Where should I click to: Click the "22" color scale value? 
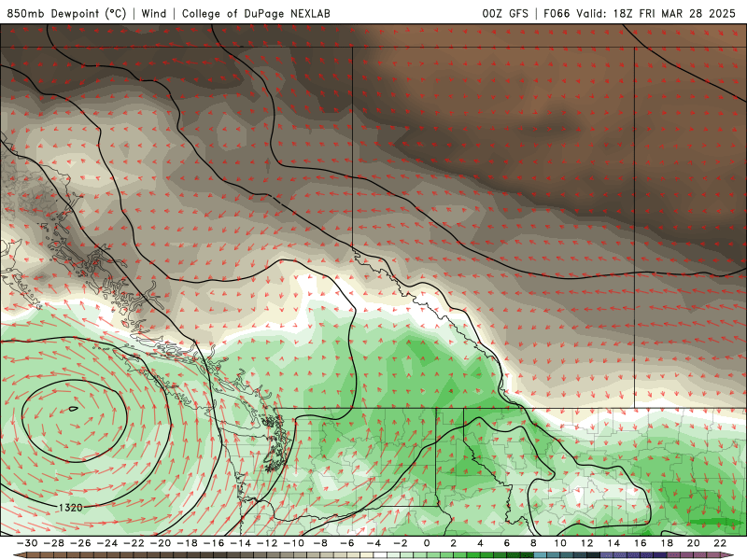pos(720,543)
